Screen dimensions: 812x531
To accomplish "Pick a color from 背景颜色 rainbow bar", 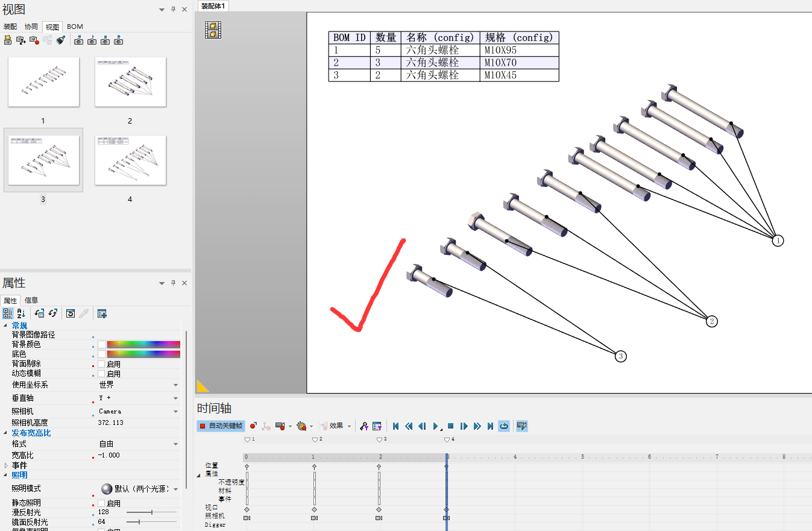I will tap(143, 344).
